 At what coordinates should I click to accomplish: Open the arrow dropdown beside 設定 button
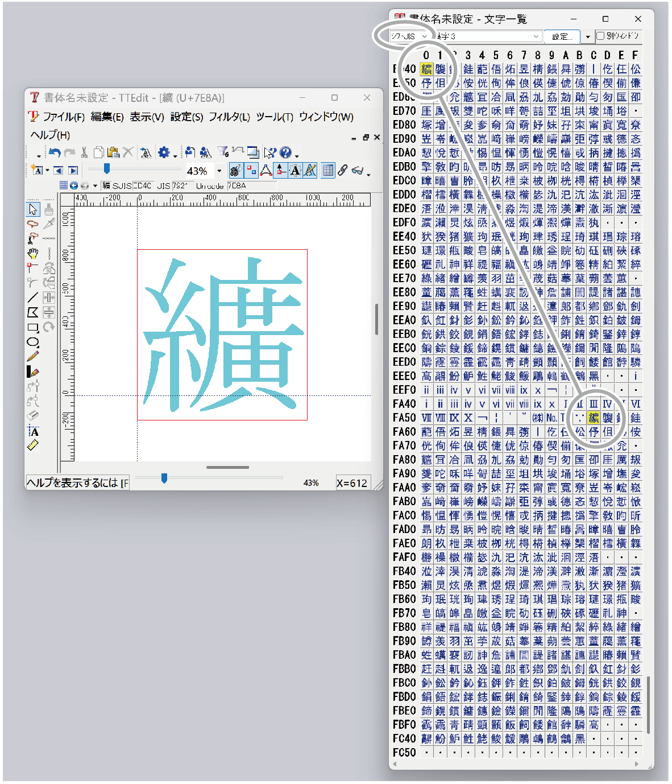pyautogui.click(x=588, y=36)
